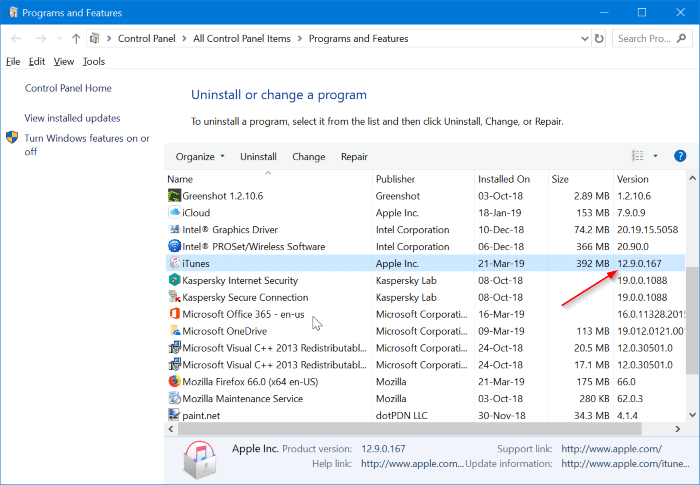The image size is (700, 485).
Task: Click the Kaspersky Internet Security icon
Action: click(x=174, y=280)
